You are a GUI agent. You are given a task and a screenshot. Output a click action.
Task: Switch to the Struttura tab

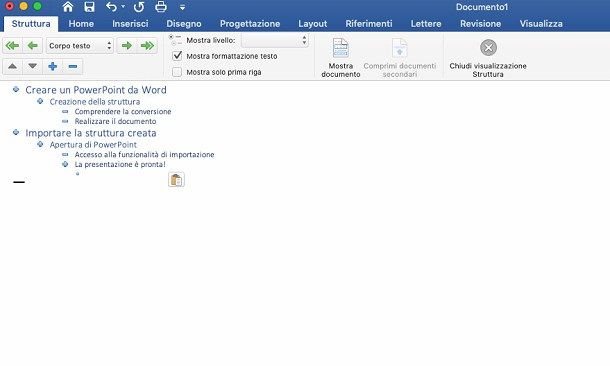(31, 24)
